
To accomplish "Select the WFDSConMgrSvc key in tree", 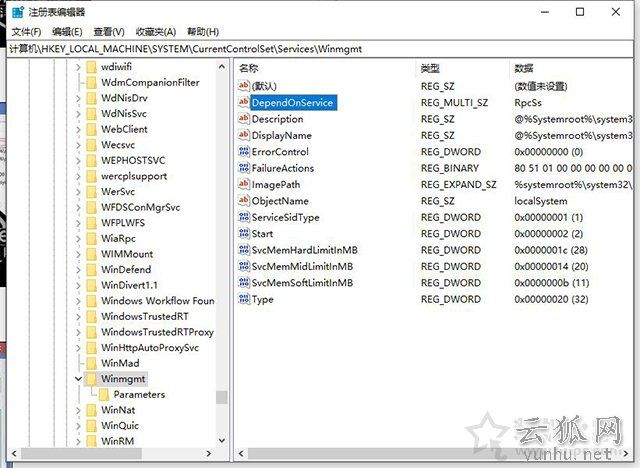I will tap(140, 207).
